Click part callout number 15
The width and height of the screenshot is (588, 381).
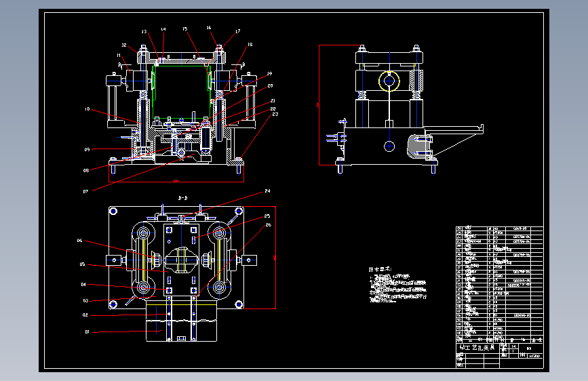[185, 29]
